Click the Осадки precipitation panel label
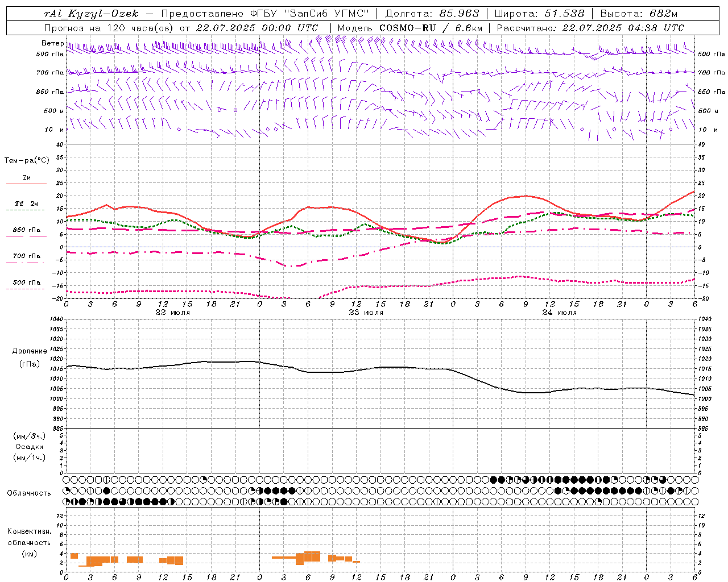Image resolution: width=728 pixels, height=582 pixels. tap(30, 447)
